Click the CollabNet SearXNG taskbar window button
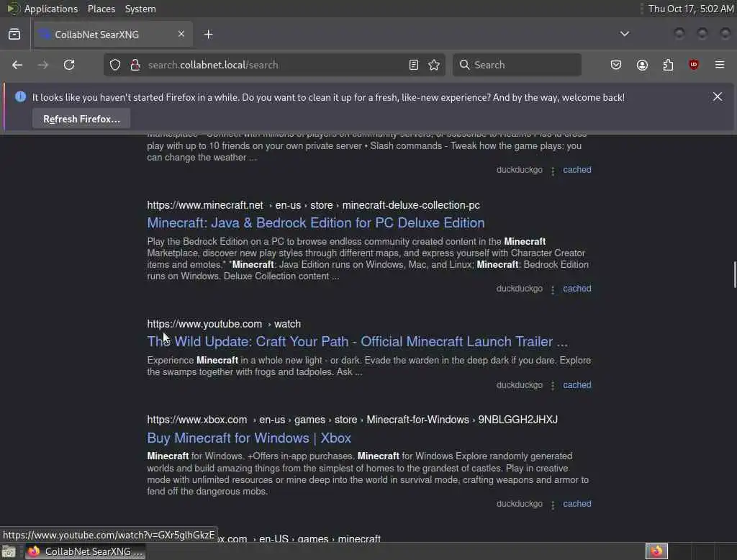The width and height of the screenshot is (737, 560). point(85,551)
